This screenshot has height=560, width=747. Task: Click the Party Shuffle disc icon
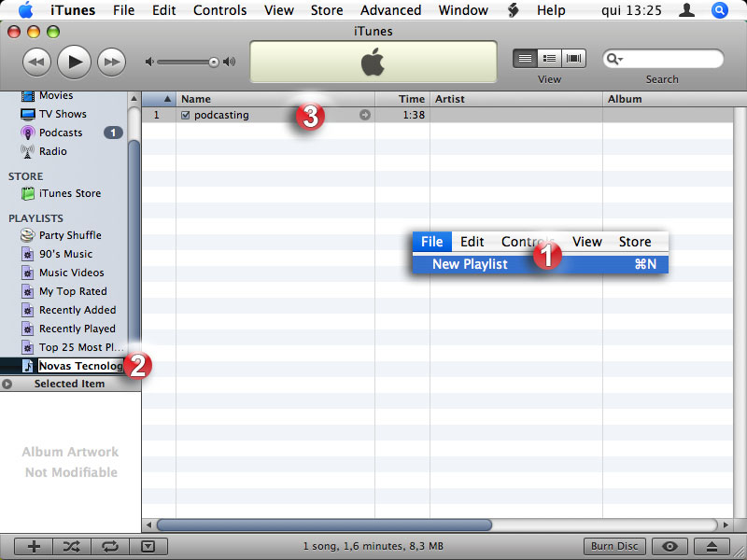(28, 235)
